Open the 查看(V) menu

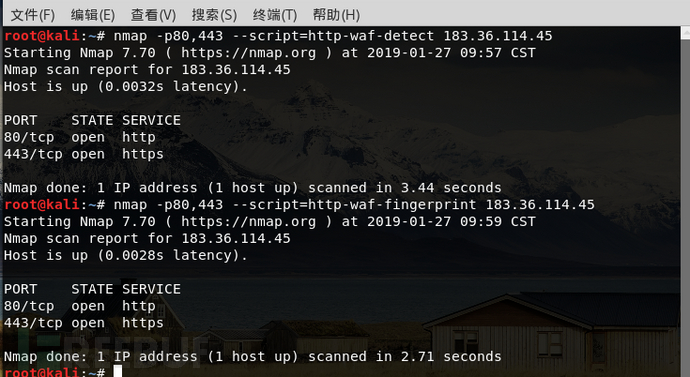pos(153,15)
